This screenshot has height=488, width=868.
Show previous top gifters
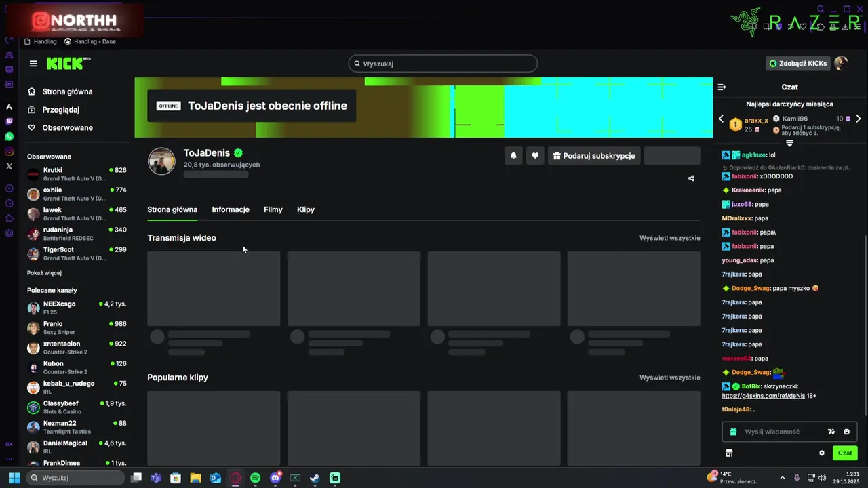[721, 119]
